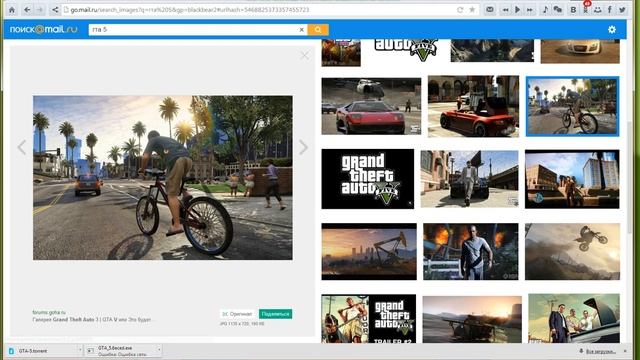Click into the search field containing 'гта 5'
This screenshot has width=640, height=360.
pyautogui.click(x=193, y=29)
